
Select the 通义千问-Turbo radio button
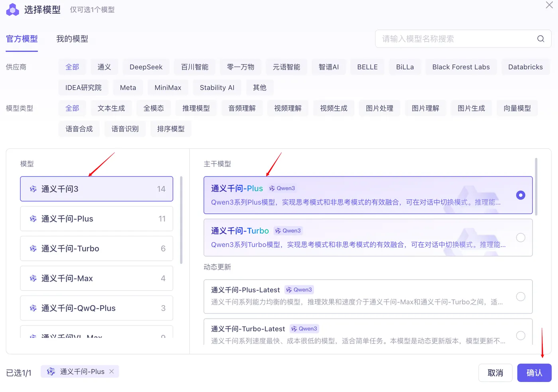pos(521,237)
